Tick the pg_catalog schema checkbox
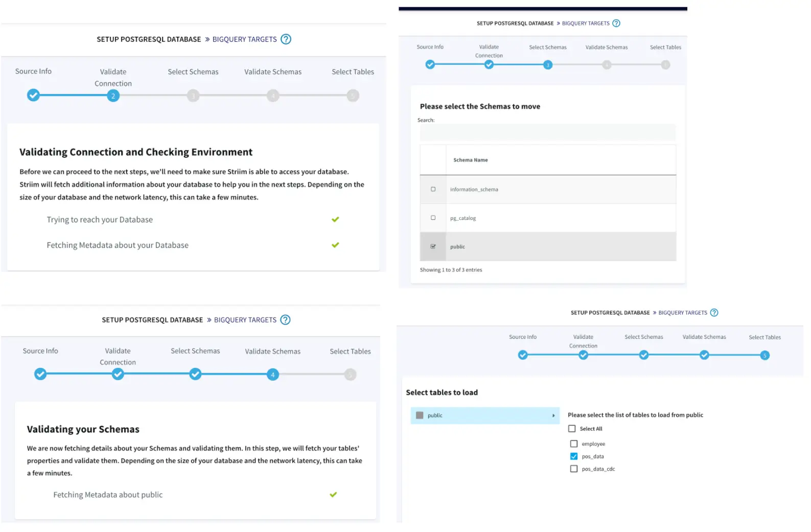 click(x=433, y=218)
